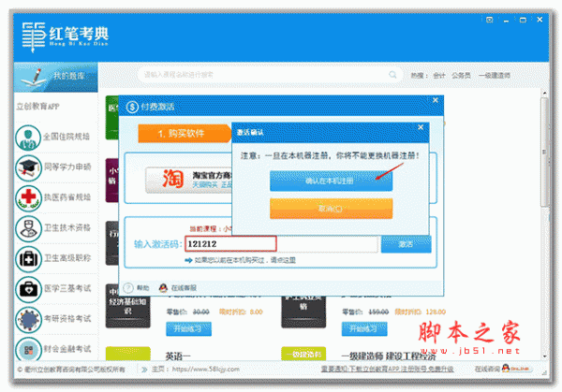Screen dimensions: 562x392
Task: Select 卫生技术资格 category label
Action: pyautogui.click(x=67, y=227)
